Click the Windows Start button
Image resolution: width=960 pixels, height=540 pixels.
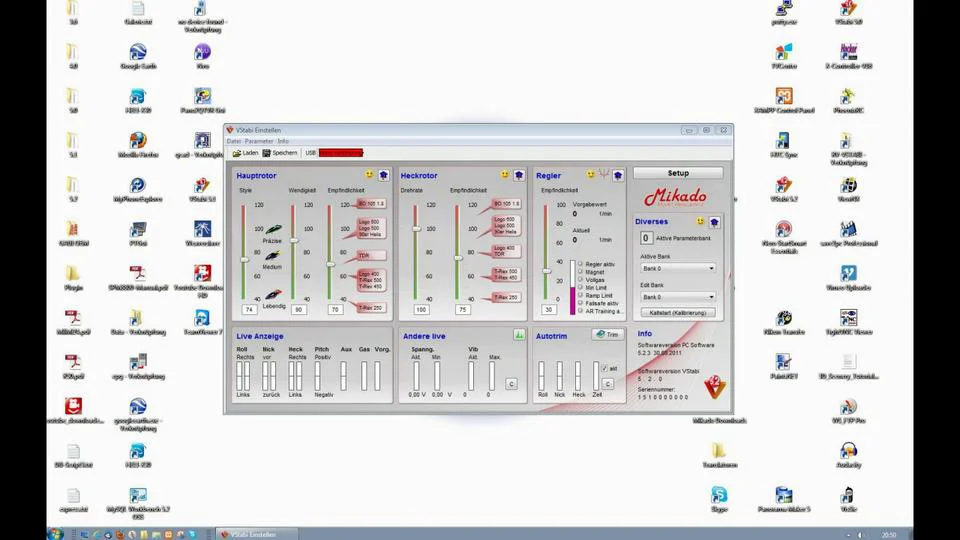pos(56,534)
